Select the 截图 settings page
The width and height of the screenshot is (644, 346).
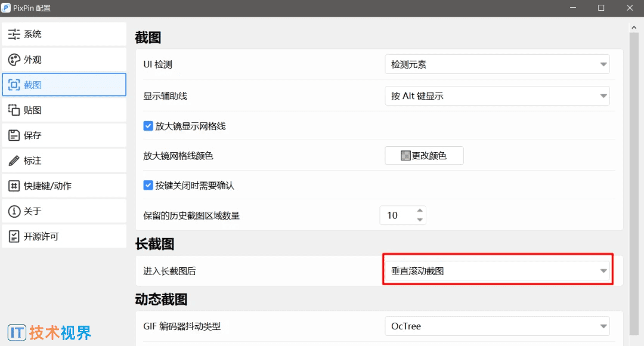64,85
